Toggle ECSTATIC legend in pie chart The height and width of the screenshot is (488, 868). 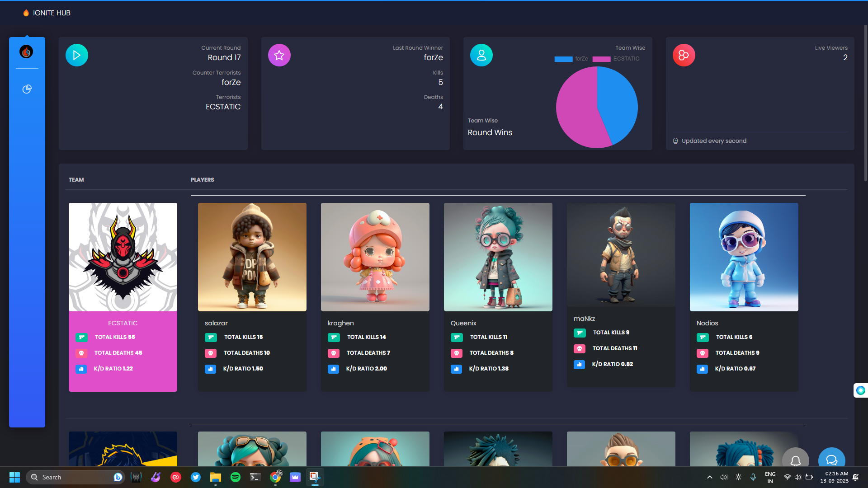pos(616,59)
